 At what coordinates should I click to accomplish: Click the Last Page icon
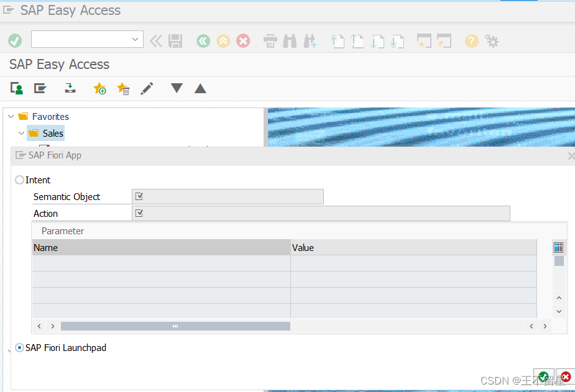(397, 41)
